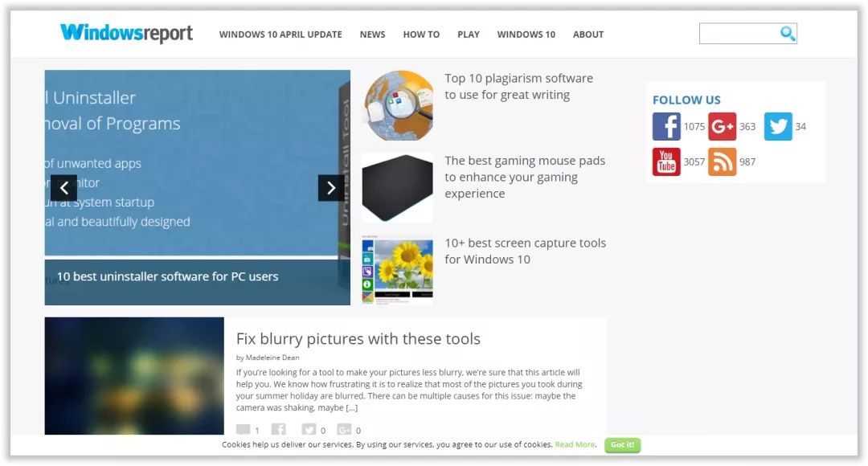868x466 pixels.
Task: Click the Facebook follower count 1075
Action: 694,127
